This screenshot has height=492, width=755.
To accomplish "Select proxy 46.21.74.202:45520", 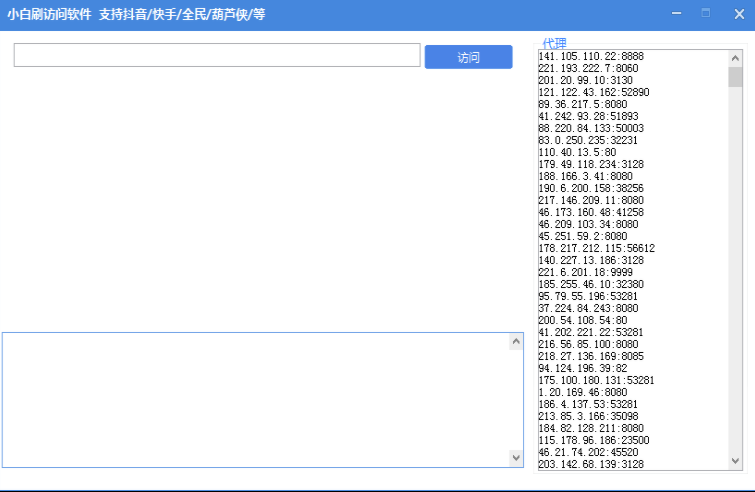I will (588, 453).
